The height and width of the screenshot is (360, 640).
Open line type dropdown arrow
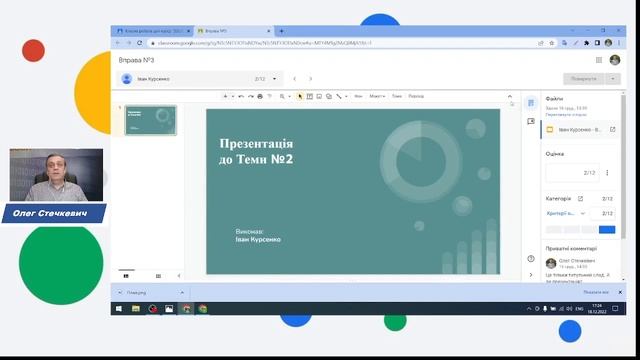point(346,96)
